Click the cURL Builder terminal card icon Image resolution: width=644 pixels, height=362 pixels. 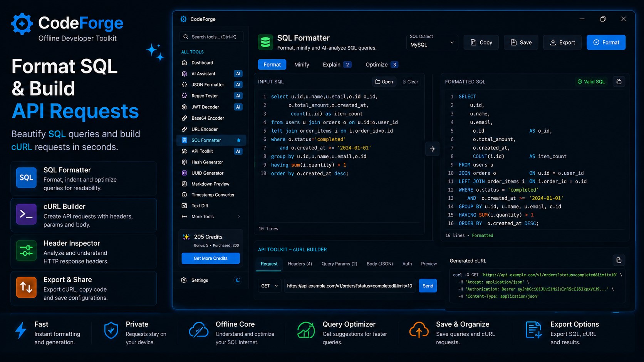(26, 214)
